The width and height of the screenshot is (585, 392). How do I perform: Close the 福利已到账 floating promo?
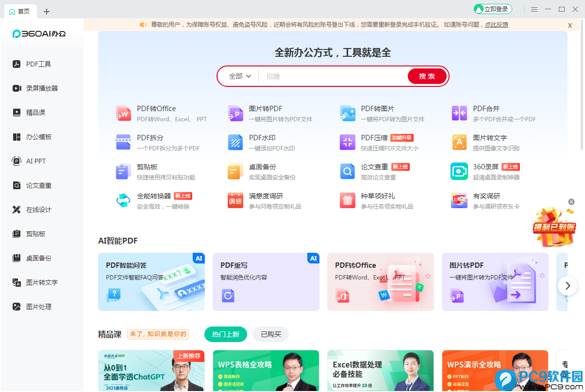[571, 202]
